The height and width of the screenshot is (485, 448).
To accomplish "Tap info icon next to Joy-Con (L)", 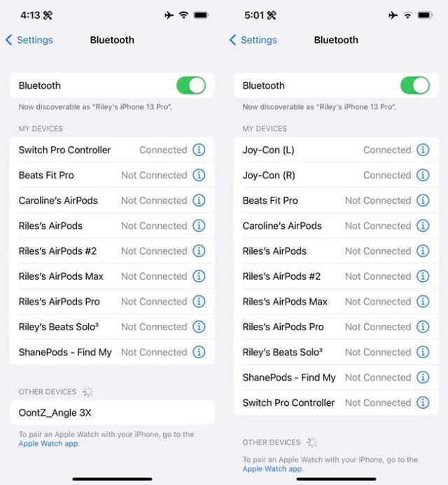I will [423, 150].
